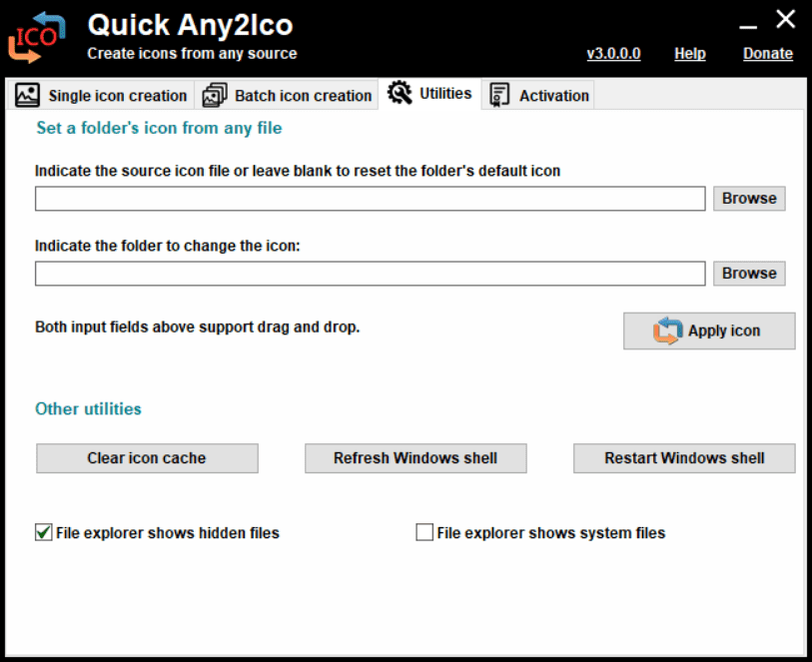The image size is (812, 662).
Task: Click the Quick Any2Ico app logo
Action: tap(37, 37)
